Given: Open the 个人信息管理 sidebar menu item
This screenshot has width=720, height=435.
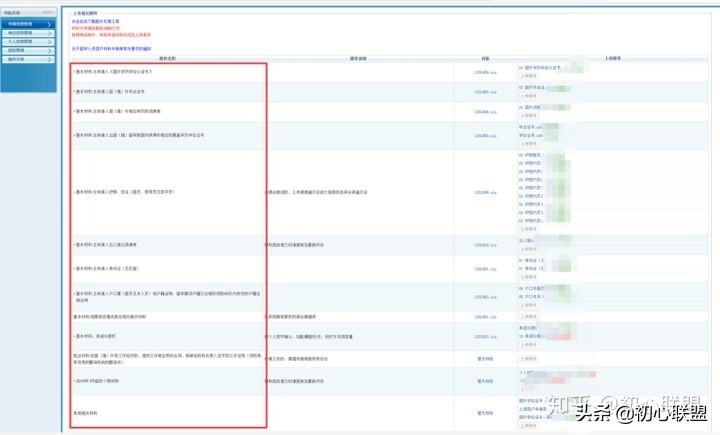Looking at the screenshot, I should tap(28, 42).
